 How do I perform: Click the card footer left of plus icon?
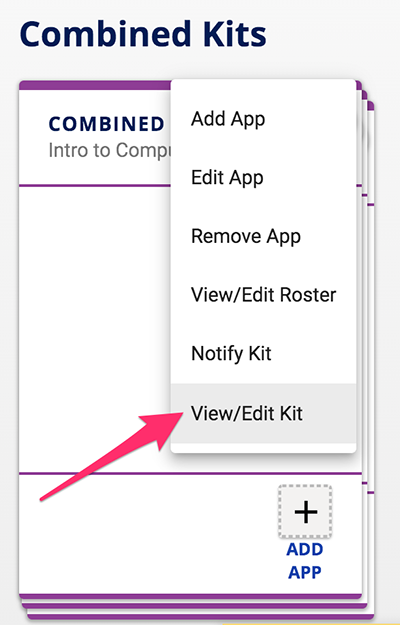147,534
